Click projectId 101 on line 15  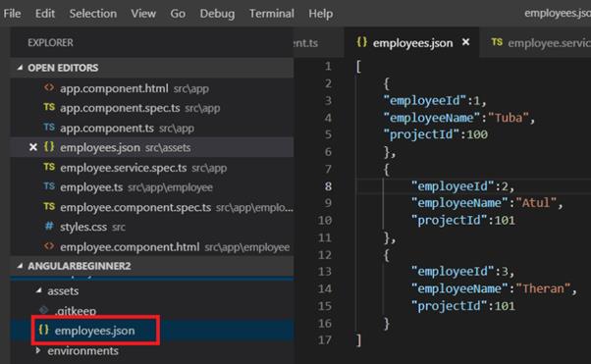coord(505,305)
